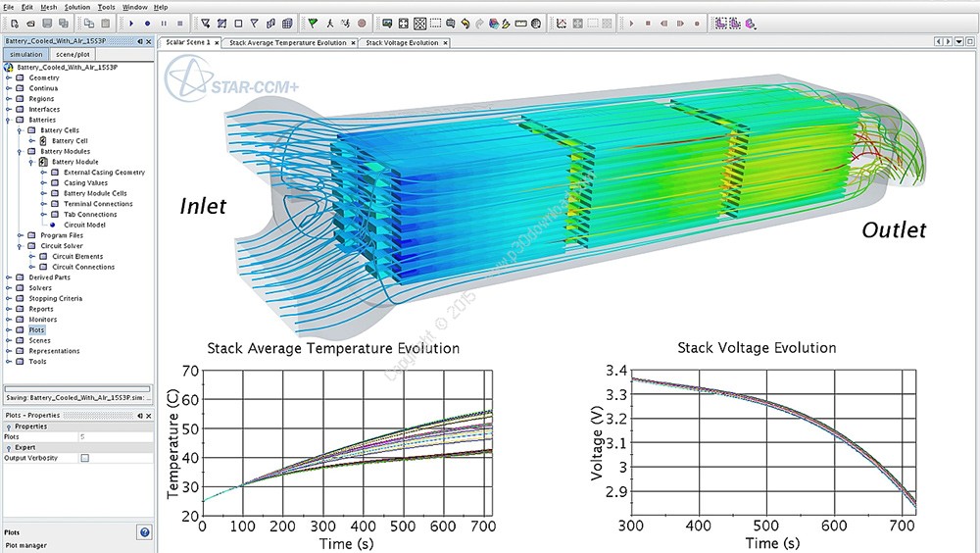Screen dimensions: 980x553
Task: Close the Scalar Scene 1 tab
Action: [x=217, y=43]
